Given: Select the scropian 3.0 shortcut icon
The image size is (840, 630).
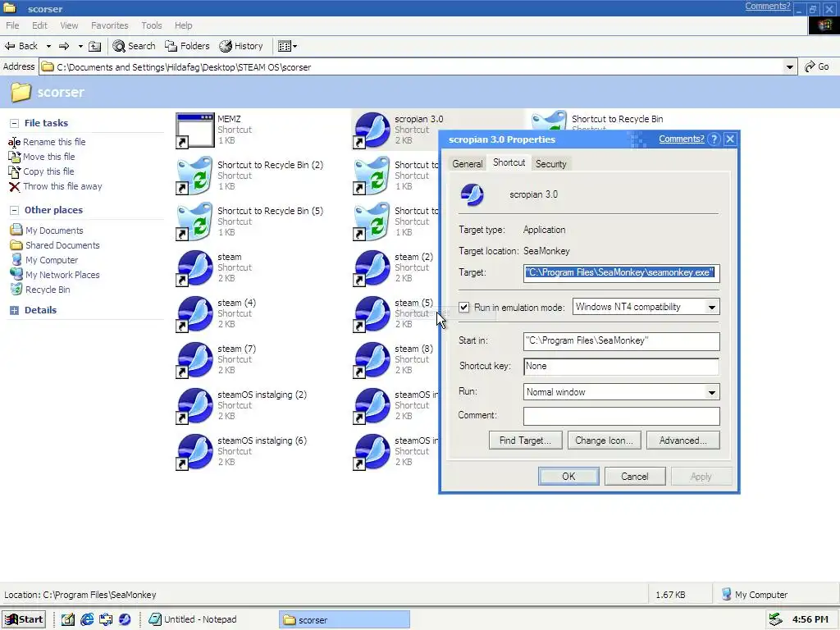Looking at the screenshot, I should point(372,130).
